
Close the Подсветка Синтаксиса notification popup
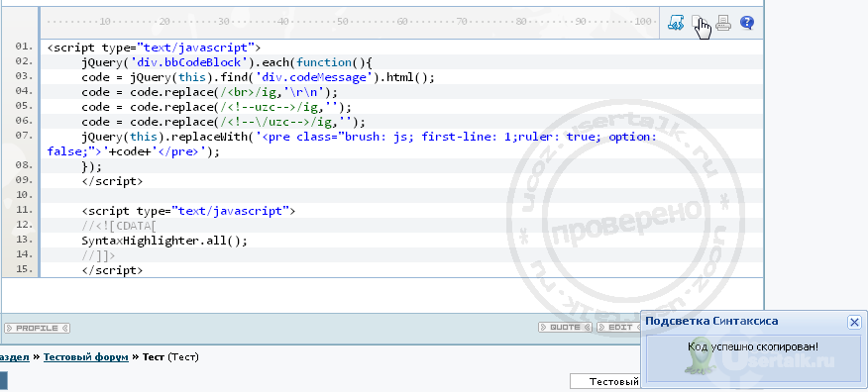point(855,322)
